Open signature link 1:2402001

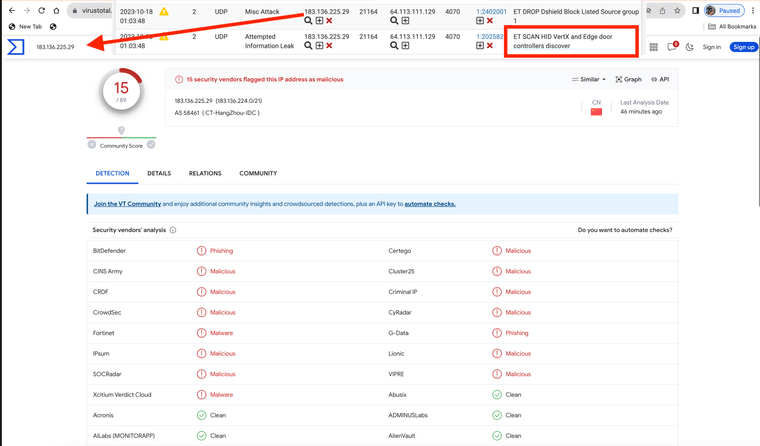[x=491, y=12]
